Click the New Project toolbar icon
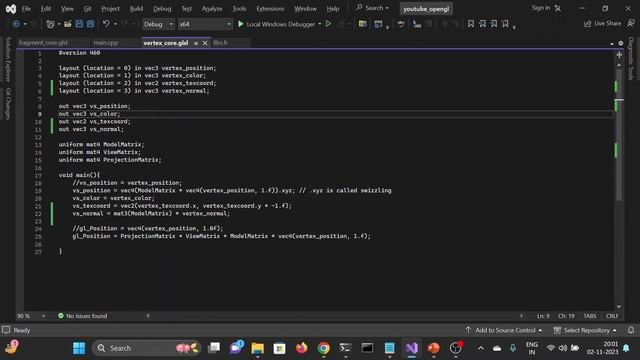This screenshot has width=640, height=360. click(51, 24)
